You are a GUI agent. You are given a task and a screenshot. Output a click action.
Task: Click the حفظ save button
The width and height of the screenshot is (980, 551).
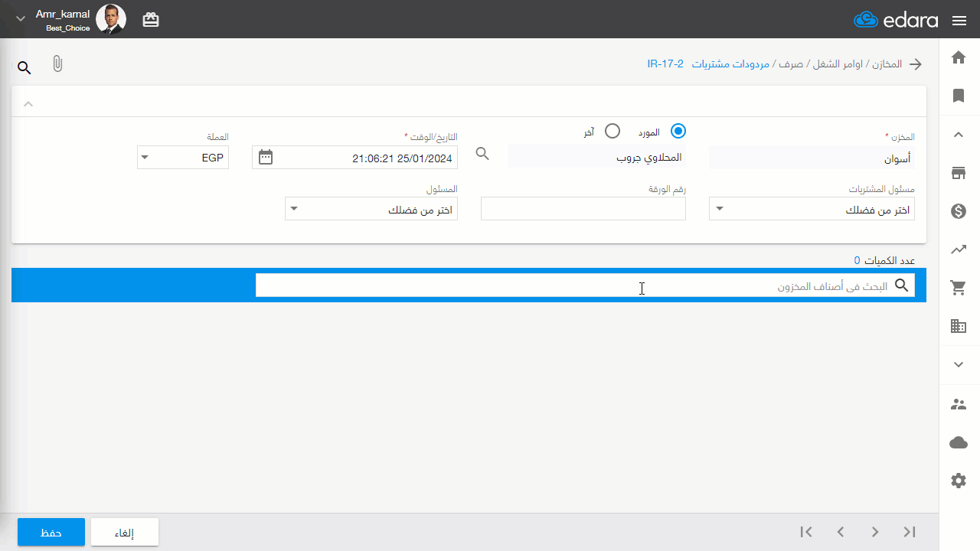(51, 532)
